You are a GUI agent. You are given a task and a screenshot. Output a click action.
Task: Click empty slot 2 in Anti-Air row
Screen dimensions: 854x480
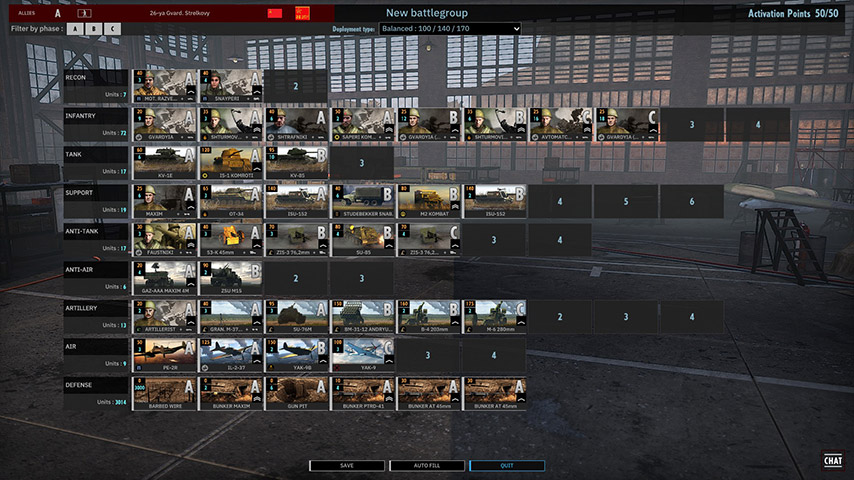coord(296,278)
